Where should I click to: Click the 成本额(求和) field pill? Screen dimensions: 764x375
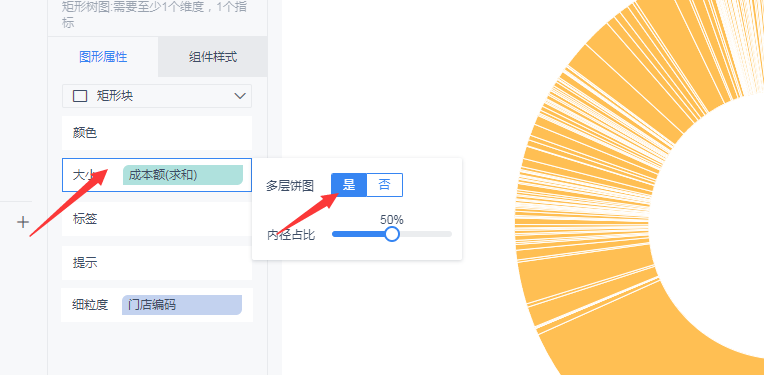click(183, 175)
